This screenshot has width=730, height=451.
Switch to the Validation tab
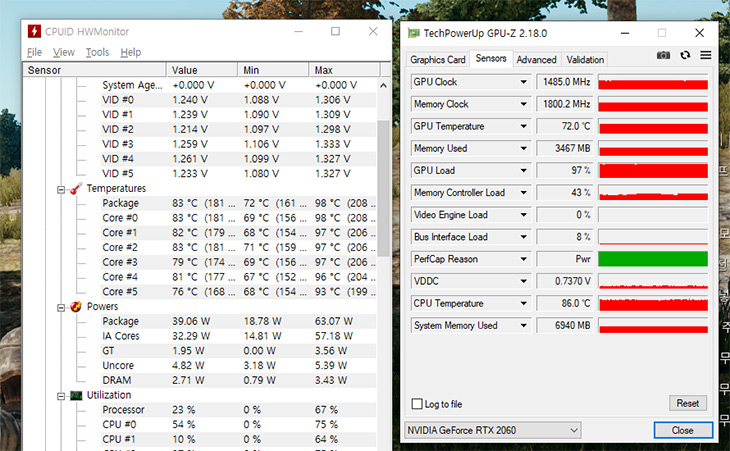tap(585, 60)
